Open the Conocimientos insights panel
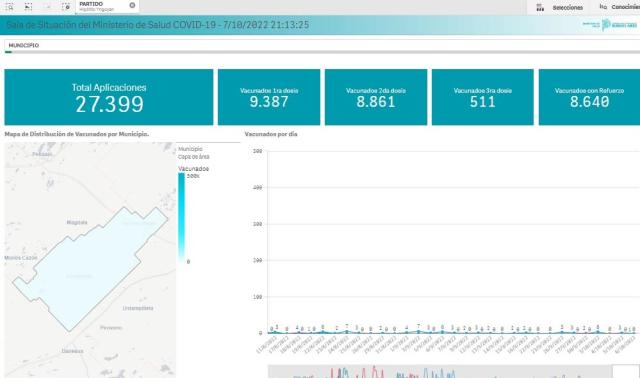This screenshot has width=640, height=378. [x=619, y=7]
